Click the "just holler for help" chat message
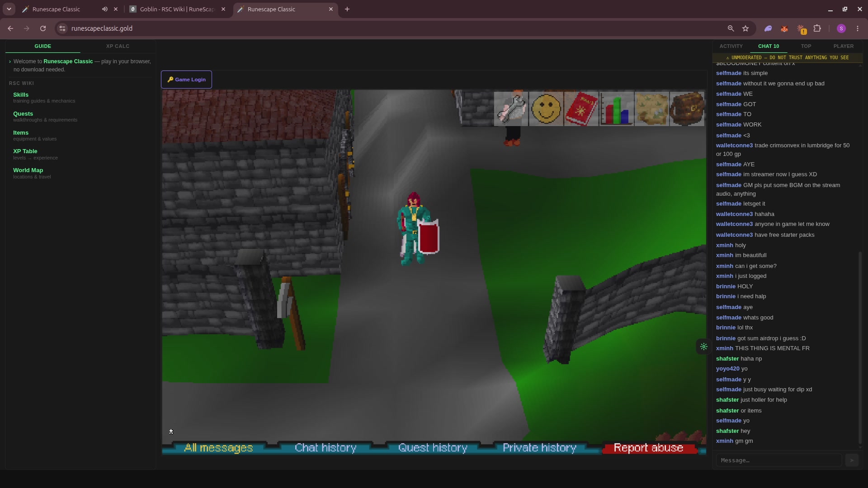The height and width of the screenshot is (488, 868). (764, 400)
